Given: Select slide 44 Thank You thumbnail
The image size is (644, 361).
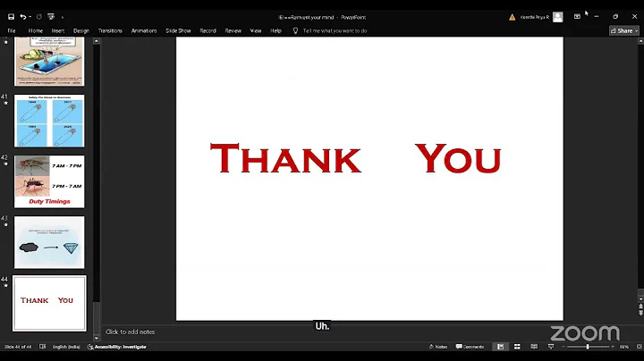Looking at the screenshot, I should [x=49, y=303].
